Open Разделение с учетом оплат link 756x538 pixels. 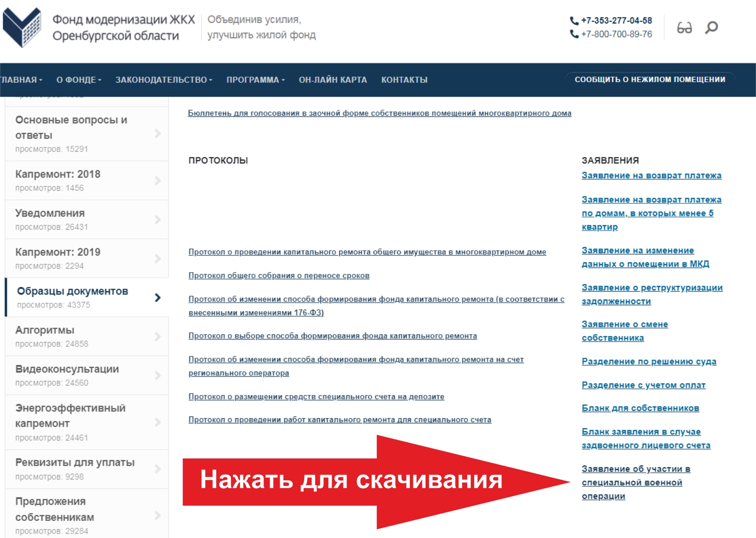point(644,385)
